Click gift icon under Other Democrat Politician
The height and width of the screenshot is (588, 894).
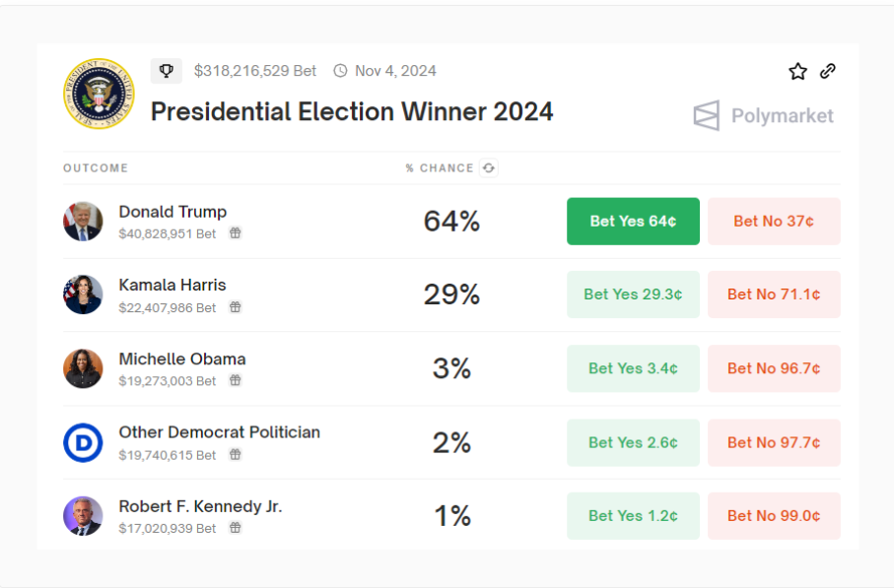pos(235,454)
